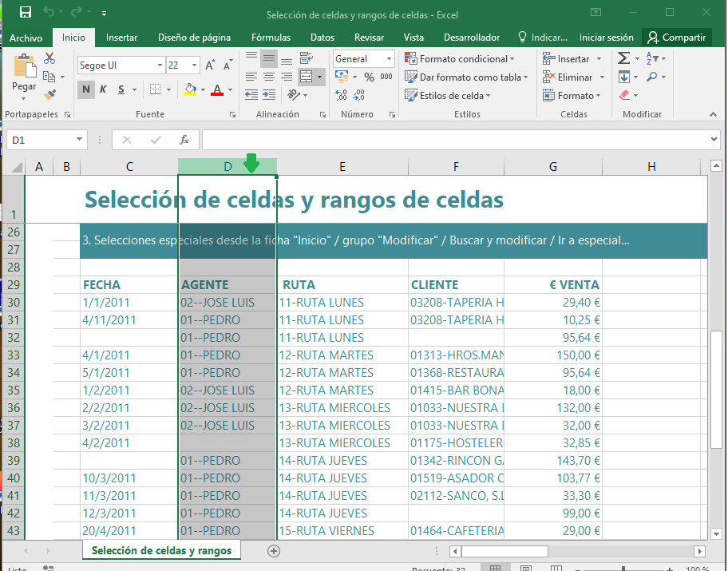
Task: Toggle align text left
Action: [251, 77]
